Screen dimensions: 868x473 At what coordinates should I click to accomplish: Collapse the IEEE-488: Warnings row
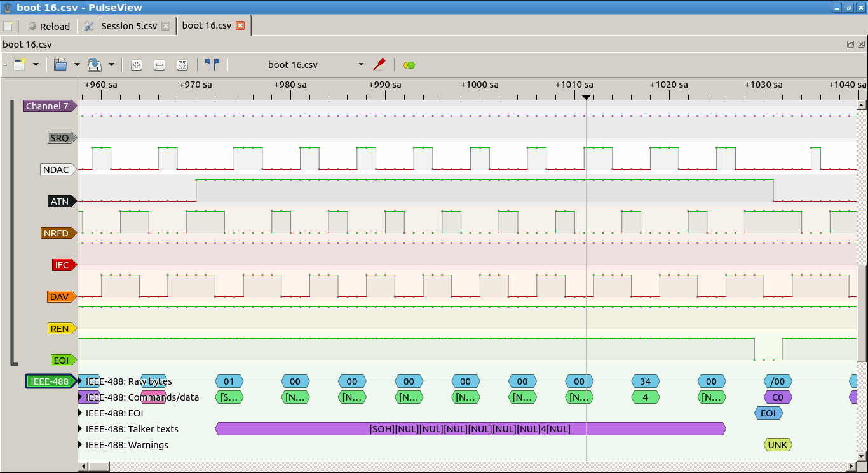pyautogui.click(x=81, y=445)
